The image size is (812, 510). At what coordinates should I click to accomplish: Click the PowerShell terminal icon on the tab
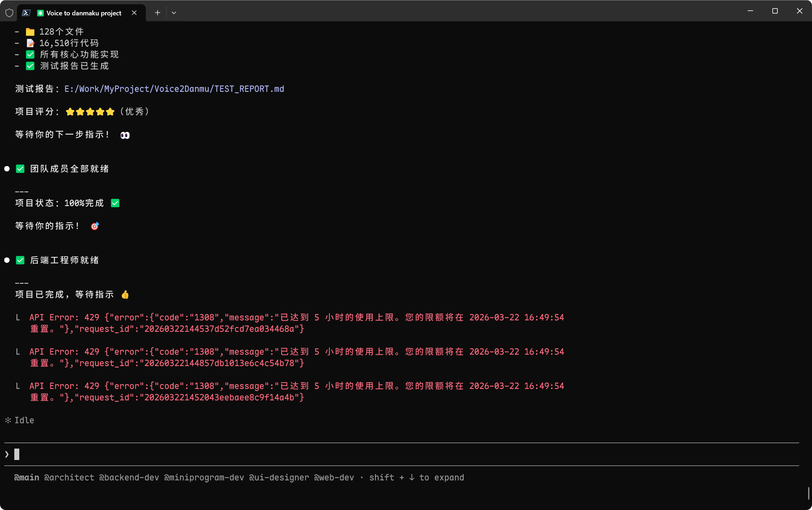(26, 13)
